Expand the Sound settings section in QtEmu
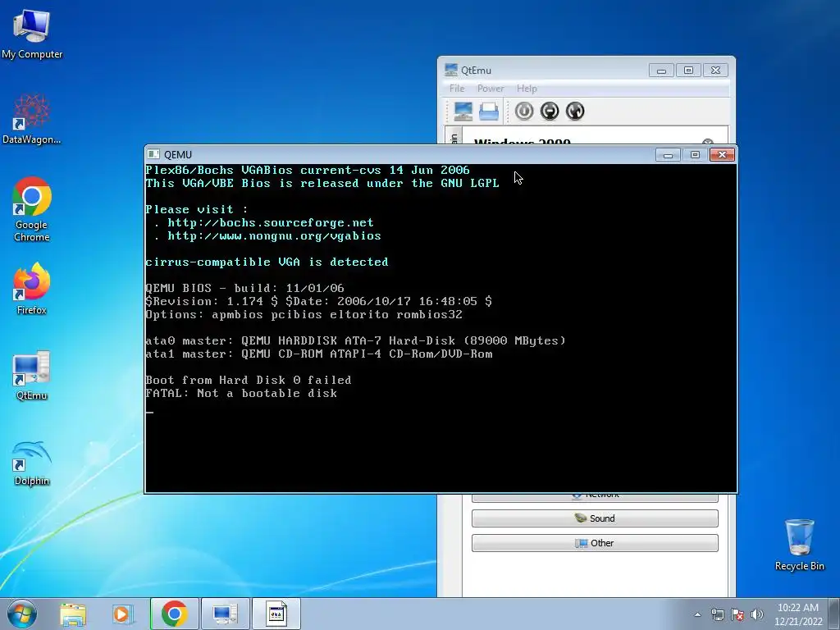The width and height of the screenshot is (840, 630). [595, 518]
